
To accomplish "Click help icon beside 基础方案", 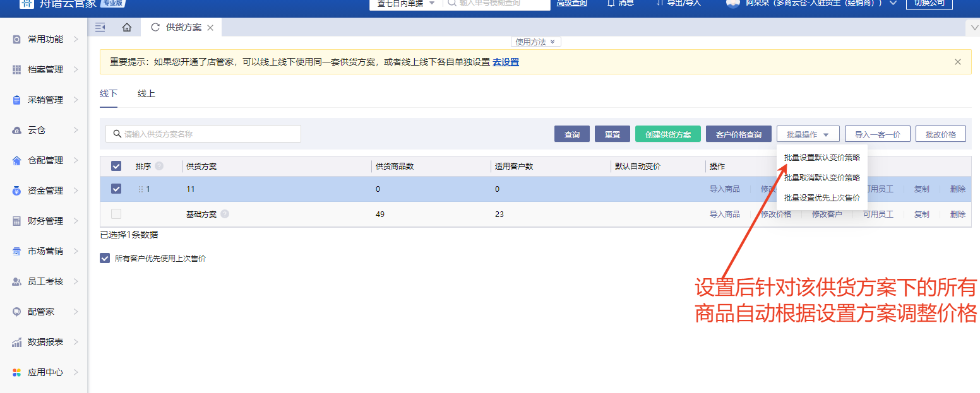I will (x=225, y=214).
